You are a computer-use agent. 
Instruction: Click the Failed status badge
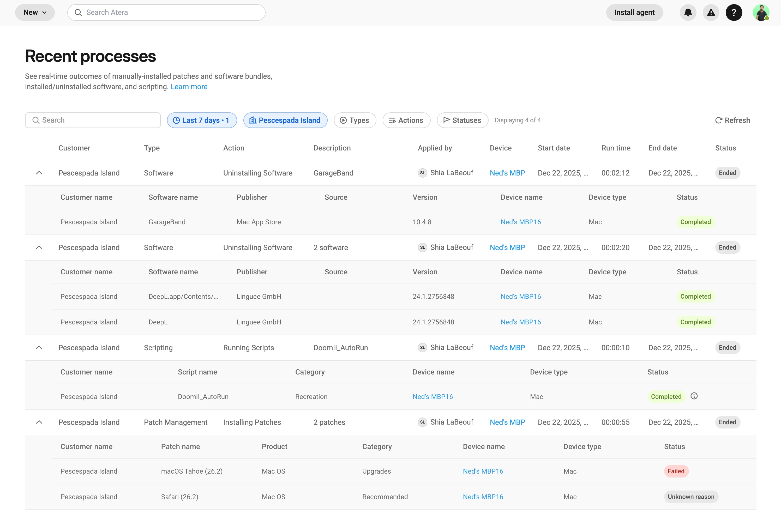676,471
